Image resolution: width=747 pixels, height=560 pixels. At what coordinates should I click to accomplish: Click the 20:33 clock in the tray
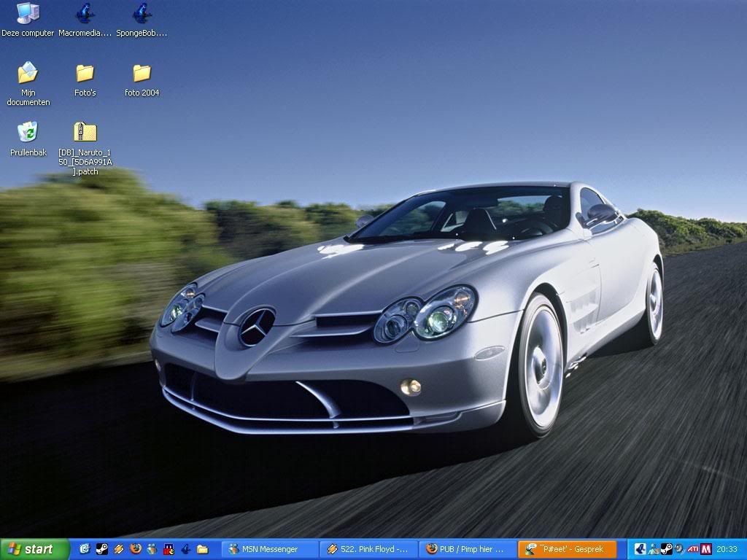pyautogui.click(x=727, y=550)
